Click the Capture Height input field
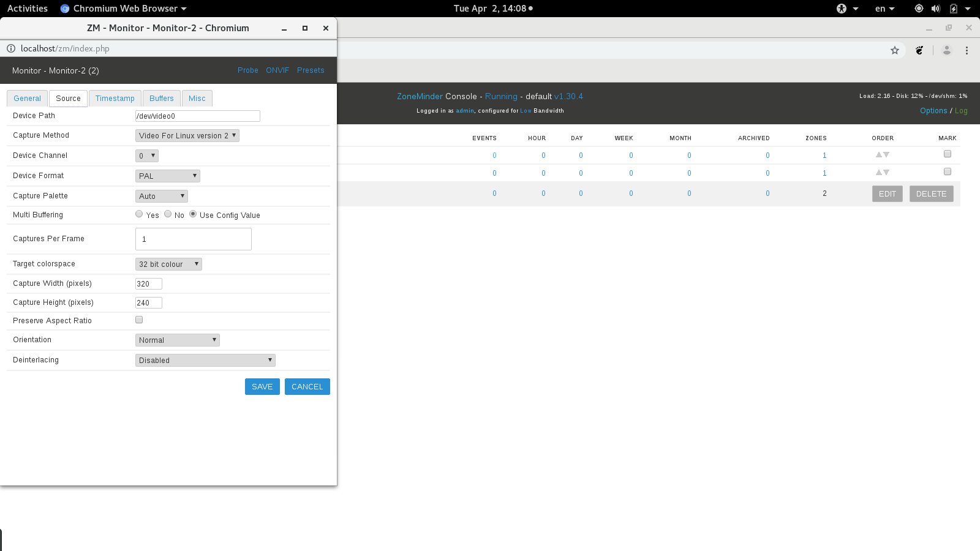 [149, 302]
